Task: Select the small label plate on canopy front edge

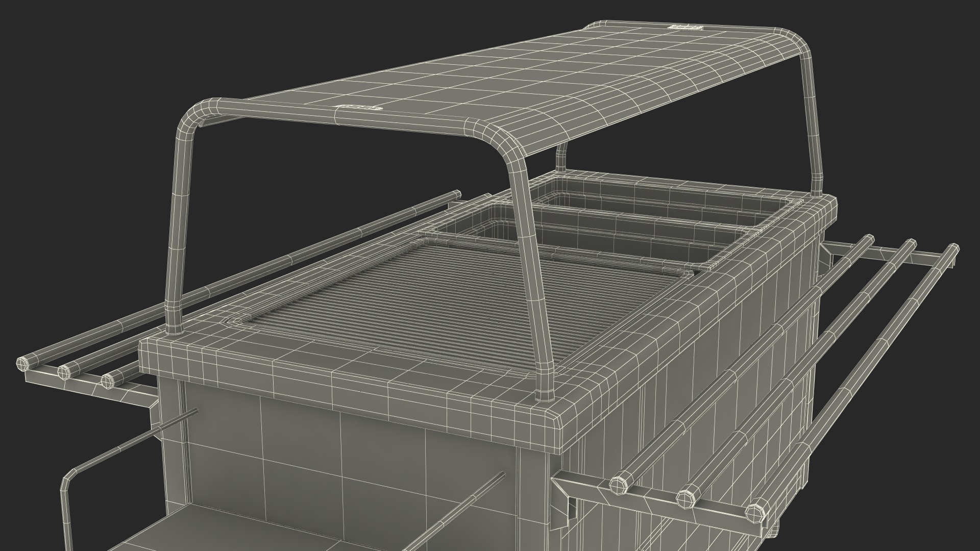Action: (x=359, y=108)
